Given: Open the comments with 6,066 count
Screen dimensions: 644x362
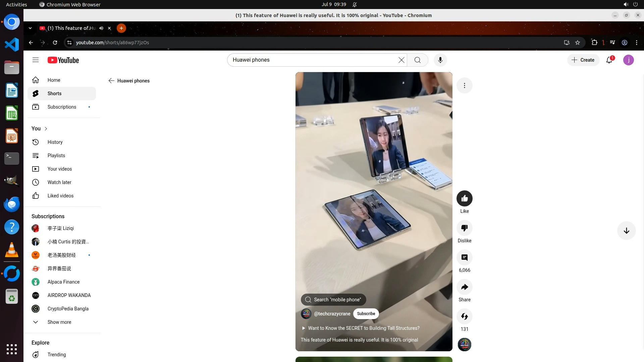Looking at the screenshot, I should pos(464,257).
